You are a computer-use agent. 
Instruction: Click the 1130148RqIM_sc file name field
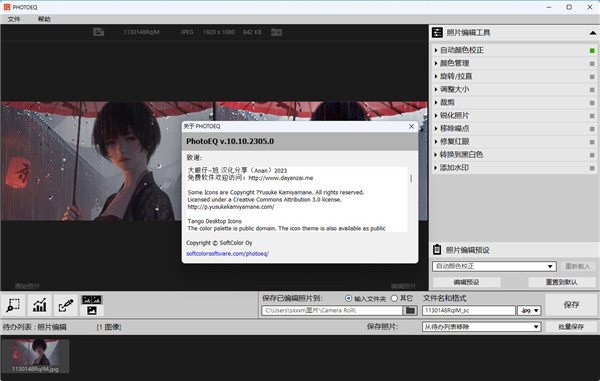[x=469, y=310]
